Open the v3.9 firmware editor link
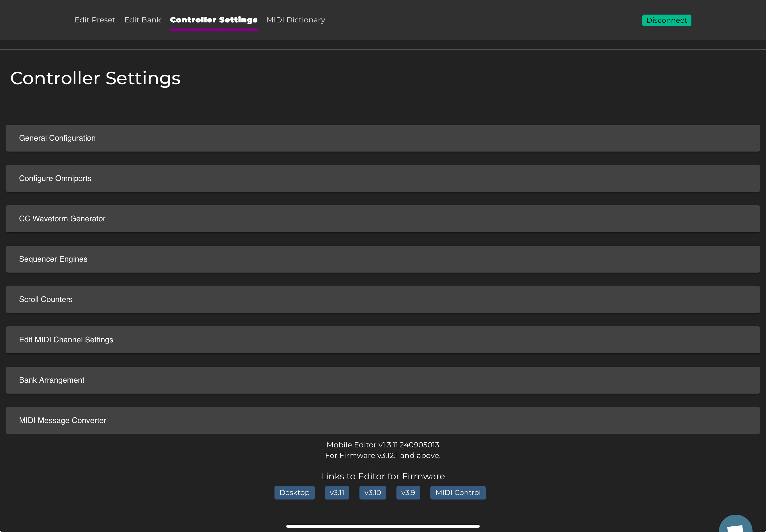Viewport: 766px width, 532px height. coord(408,493)
